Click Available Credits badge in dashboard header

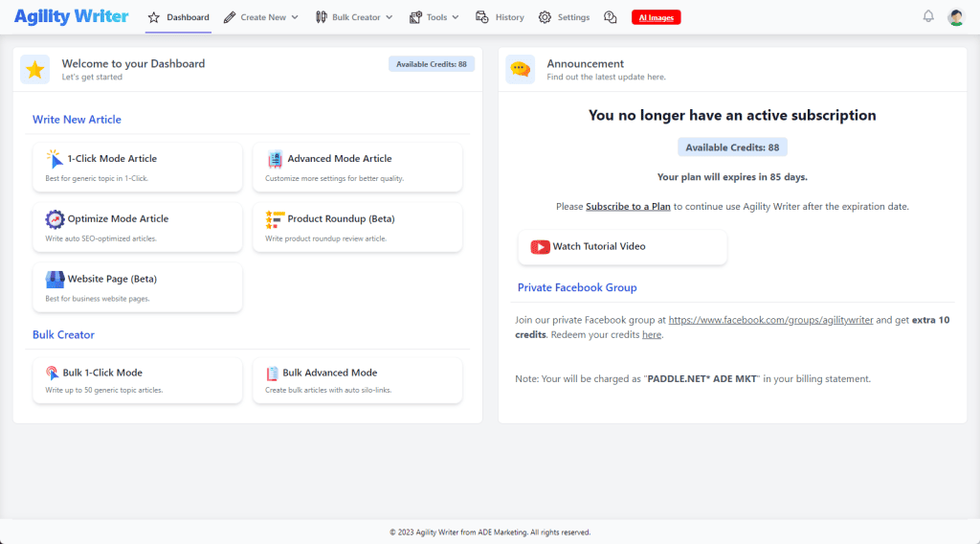(432, 64)
